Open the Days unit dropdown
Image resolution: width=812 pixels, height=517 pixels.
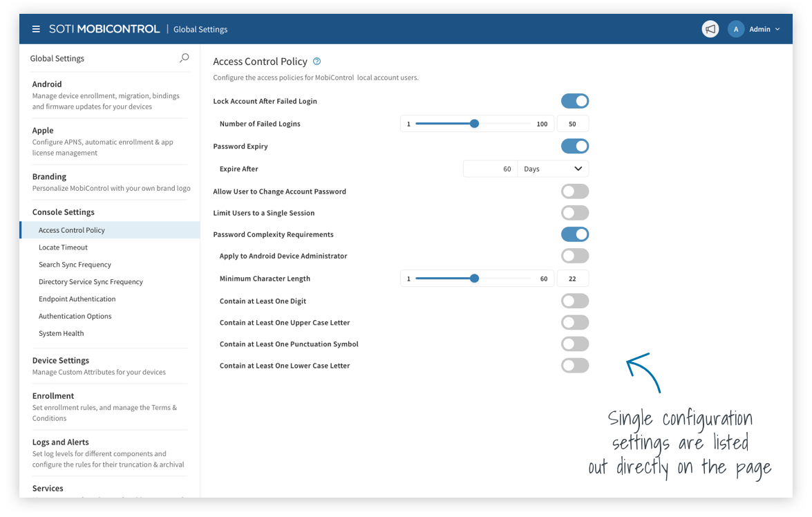coord(553,168)
